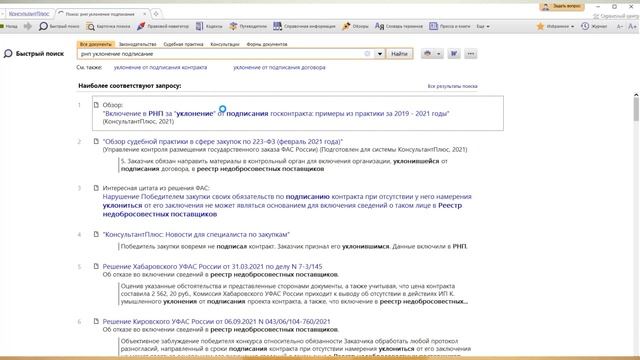
Task: Click the scrollbar up arrow
Action: click(x=636, y=95)
